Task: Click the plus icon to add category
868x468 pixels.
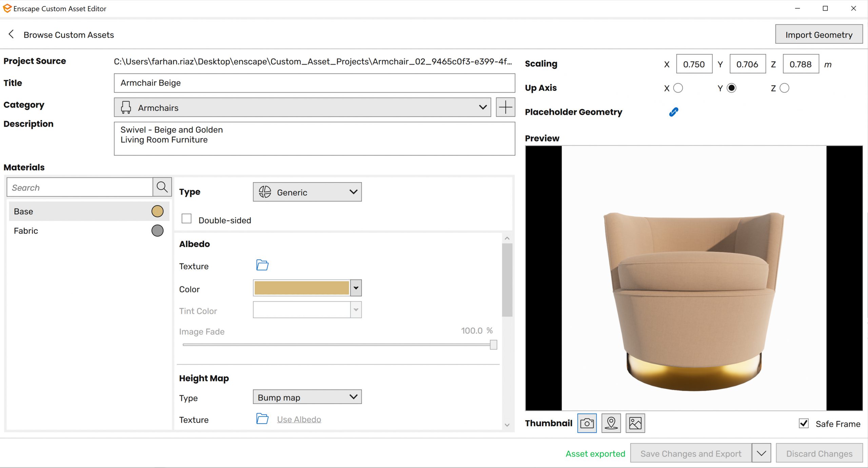Action: [505, 108]
